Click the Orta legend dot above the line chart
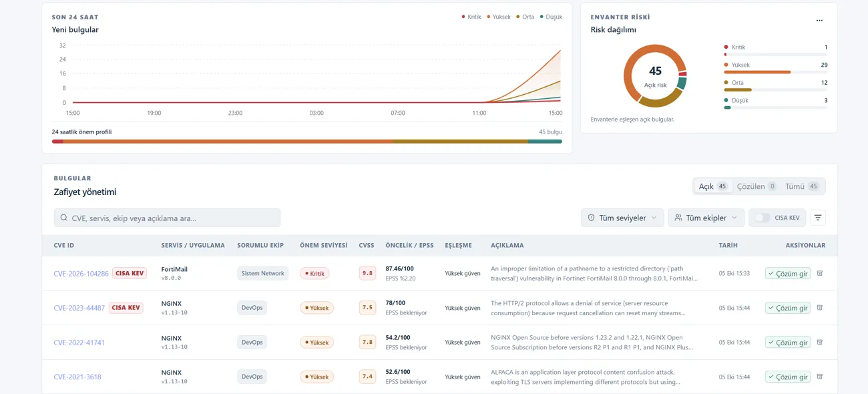The image size is (868, 394). (517, 17)
